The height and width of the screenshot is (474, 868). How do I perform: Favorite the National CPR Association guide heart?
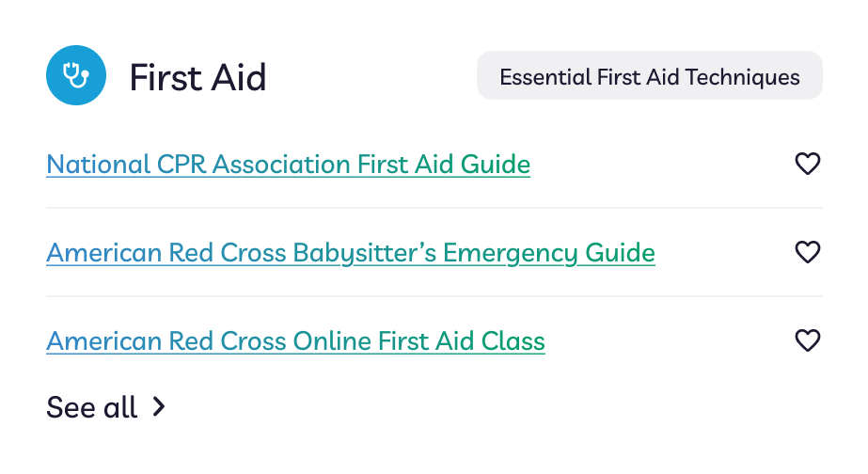point(807,164)
